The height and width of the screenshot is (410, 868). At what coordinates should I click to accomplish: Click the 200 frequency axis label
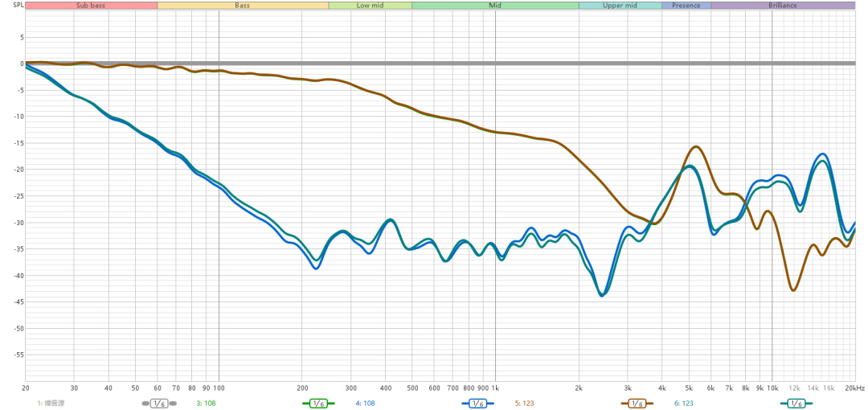point(302,388)
